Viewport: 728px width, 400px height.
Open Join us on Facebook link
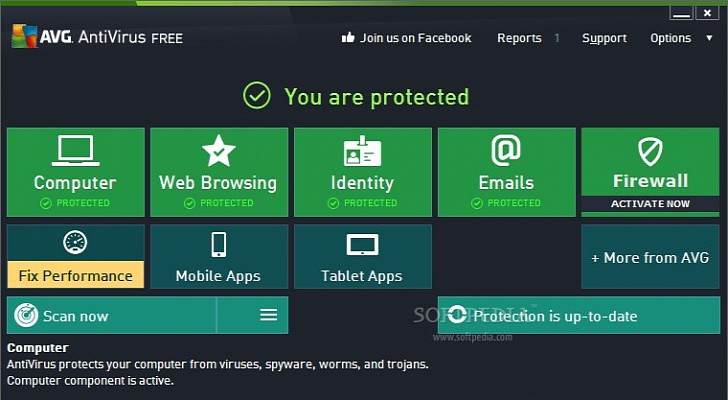(x=415, y=38)
